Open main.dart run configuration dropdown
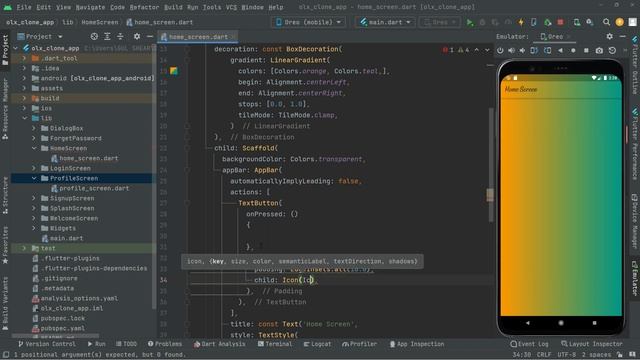The height and width of the screenshot is (360, 640). (385, 22)
